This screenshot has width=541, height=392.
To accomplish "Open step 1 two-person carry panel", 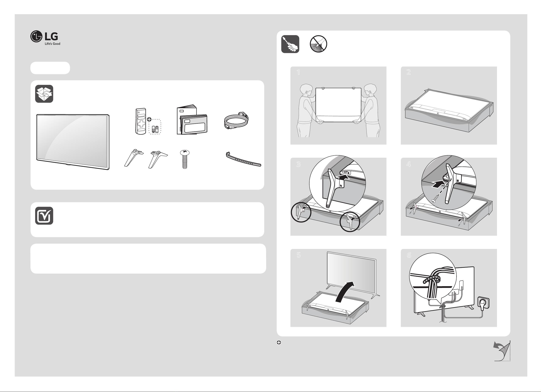I will pos(338,105).
